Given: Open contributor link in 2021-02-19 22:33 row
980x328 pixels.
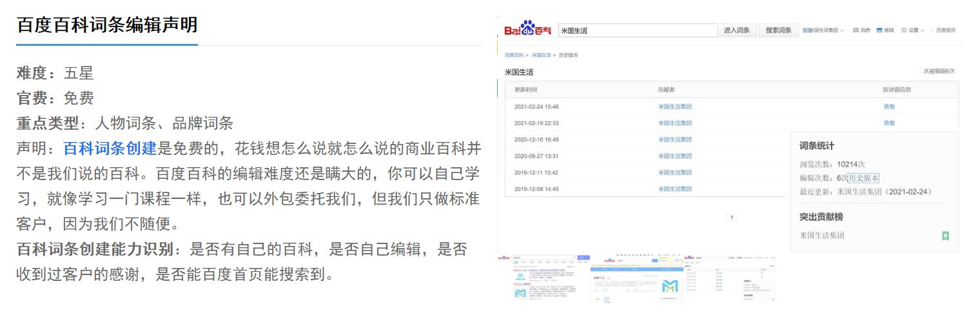Looking at the screenshot, I should [x=674, y=123].
